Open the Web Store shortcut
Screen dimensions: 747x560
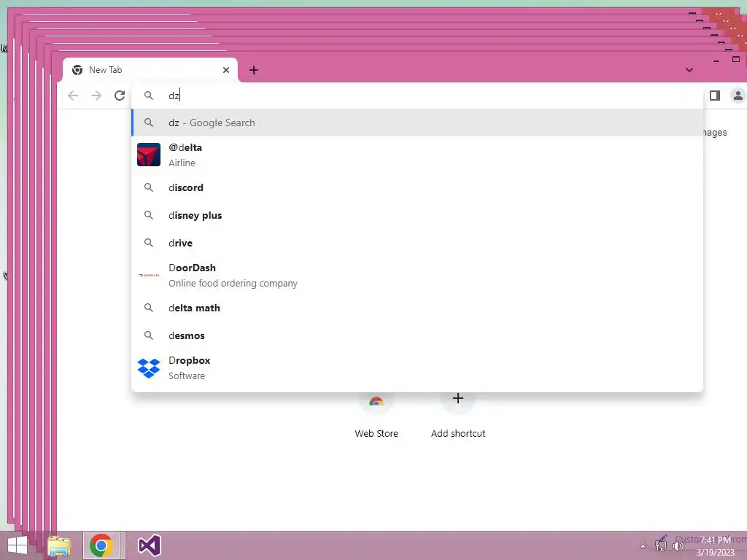pos(376,416)
